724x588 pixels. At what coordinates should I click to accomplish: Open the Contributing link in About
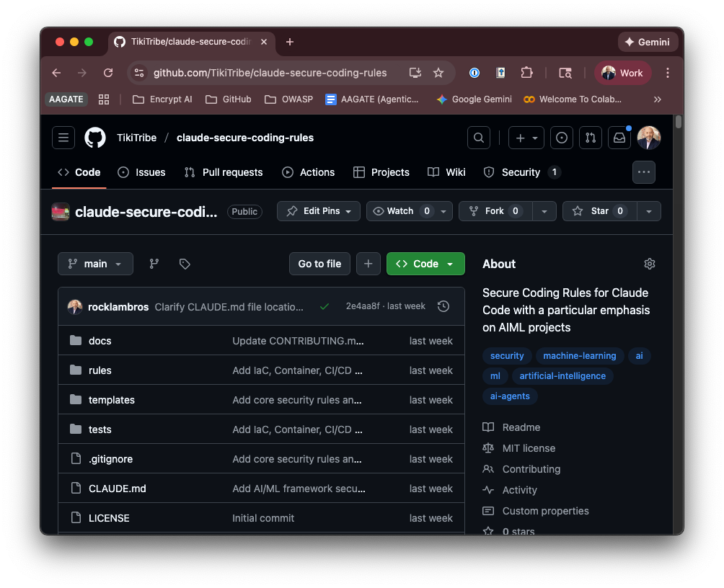tap(531, 469)
